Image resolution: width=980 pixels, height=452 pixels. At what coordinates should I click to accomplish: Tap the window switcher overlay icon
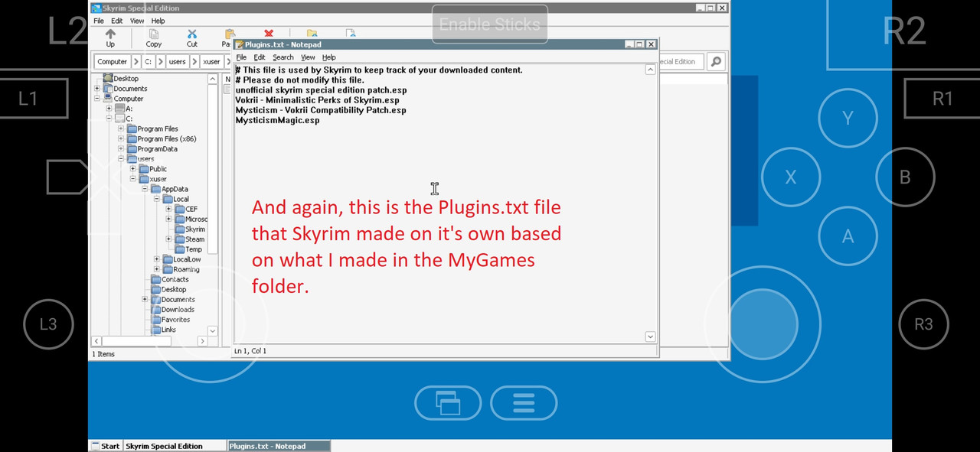[448, 402]
